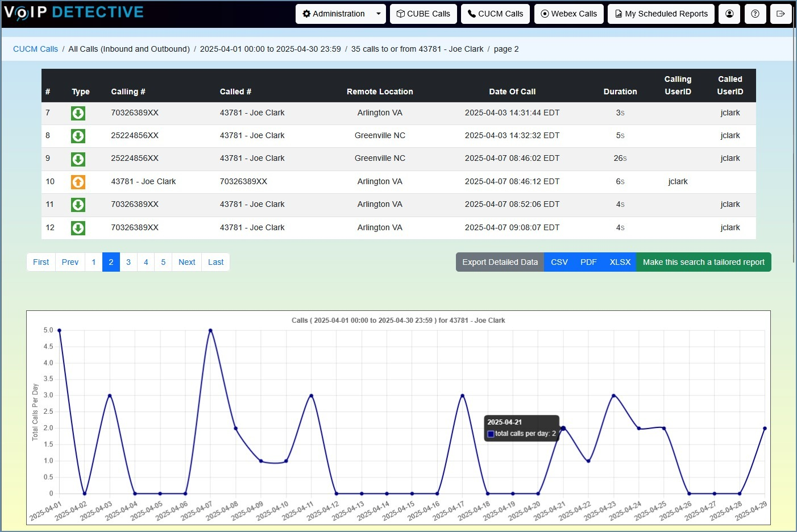Image resolution: width=797 pixels, height=532 pixels.
Task: Click the VoIP Detective logo
Action: (x=74, y=13)
